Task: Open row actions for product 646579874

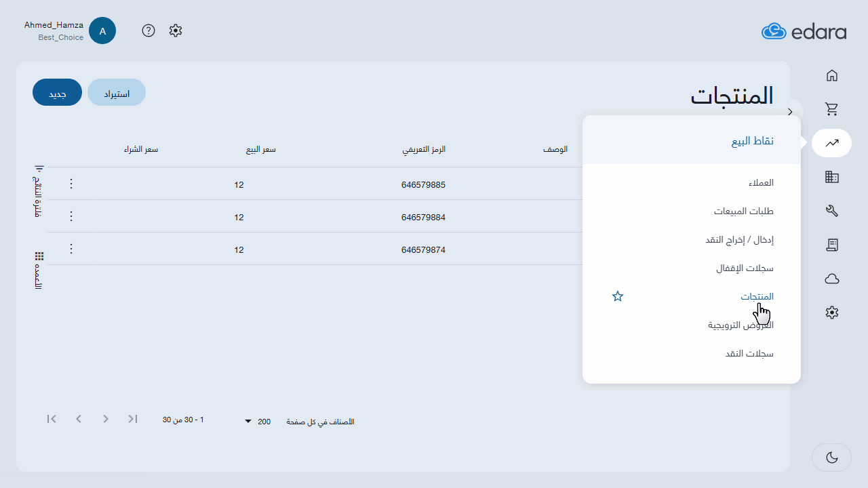Action: coord(71,249)
